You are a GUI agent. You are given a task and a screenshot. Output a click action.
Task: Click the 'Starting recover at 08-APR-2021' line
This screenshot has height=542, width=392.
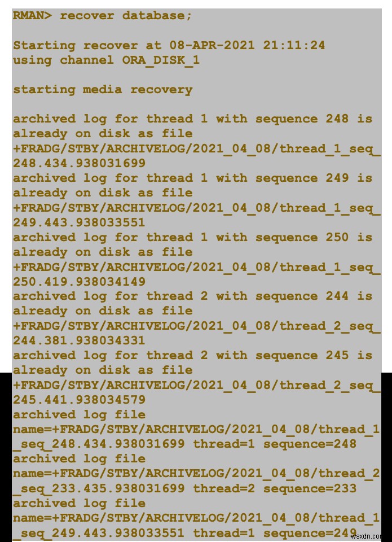point(169,45)
